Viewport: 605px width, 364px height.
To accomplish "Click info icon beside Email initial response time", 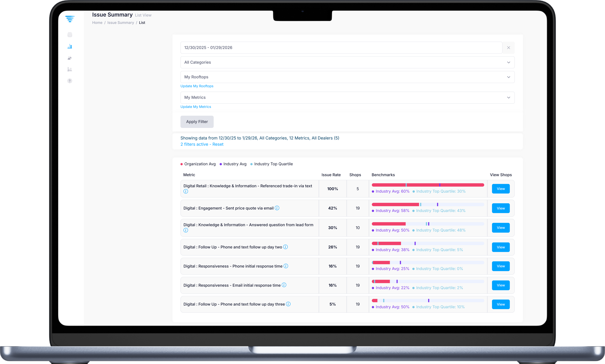I will [x=284, y=285].
